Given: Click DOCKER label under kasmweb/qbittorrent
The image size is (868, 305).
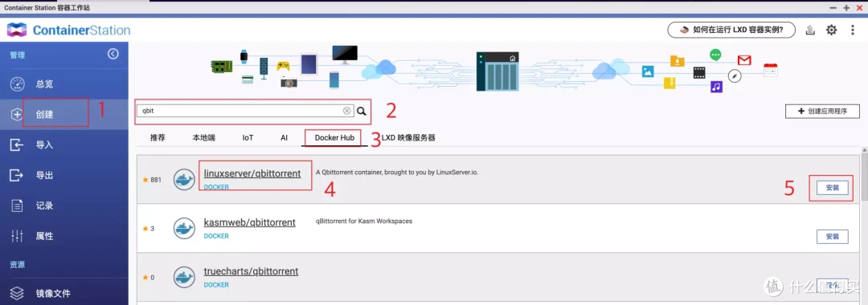Looking at the screenshot, I should pos(216,236).
